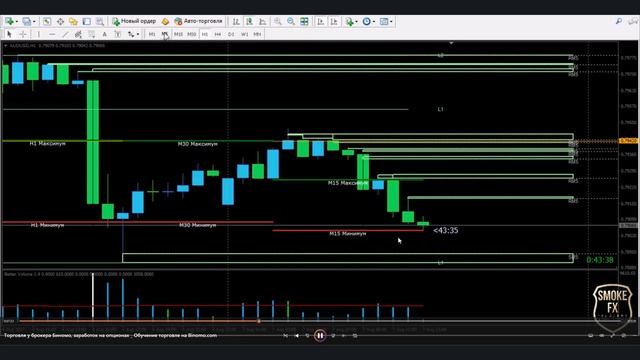Click the video title at bottom left

tap(111, 336)
